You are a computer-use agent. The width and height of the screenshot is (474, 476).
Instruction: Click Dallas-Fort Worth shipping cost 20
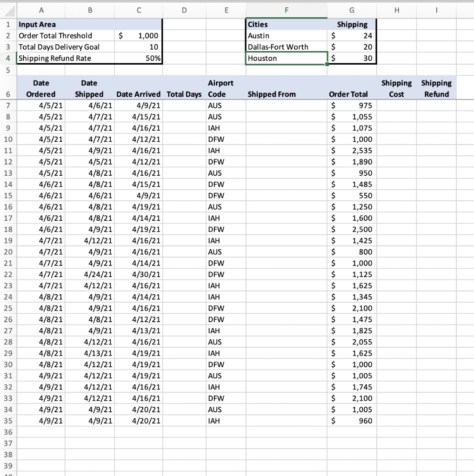pos(352,47)
